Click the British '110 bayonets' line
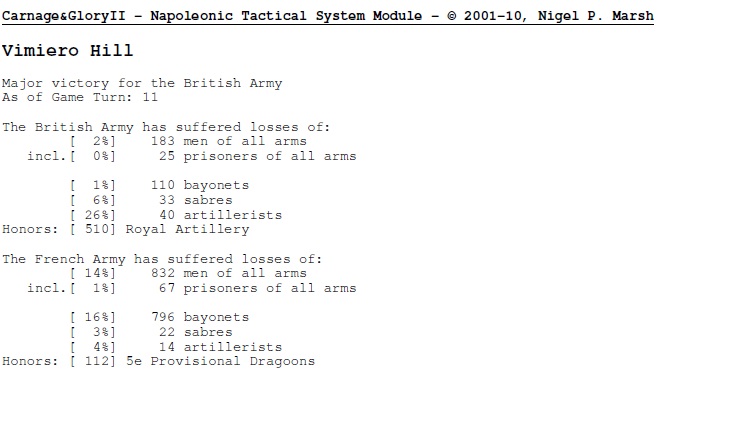This screenshot has width=754, height=421. [159, 186]
